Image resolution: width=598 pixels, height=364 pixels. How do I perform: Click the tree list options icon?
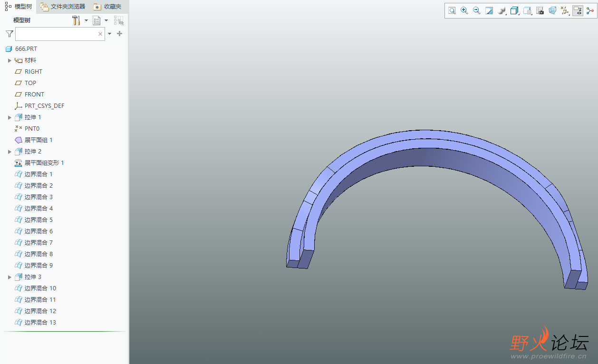click(x=96, y=20)
